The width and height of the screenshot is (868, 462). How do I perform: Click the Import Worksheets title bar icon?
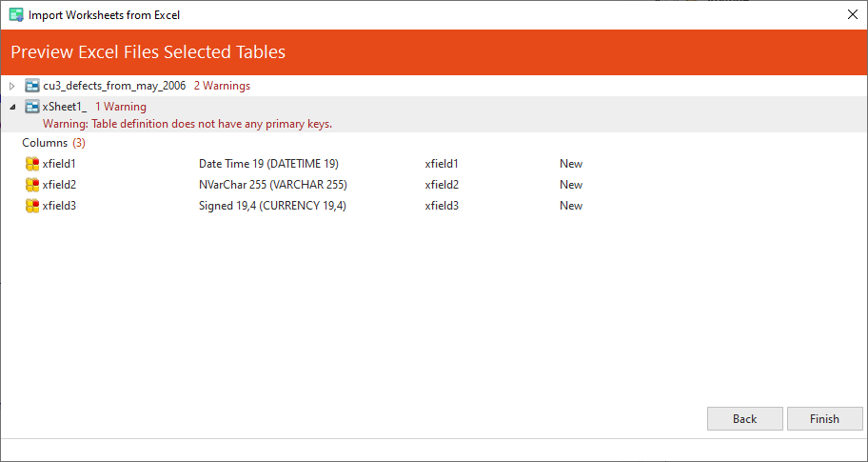15,15
